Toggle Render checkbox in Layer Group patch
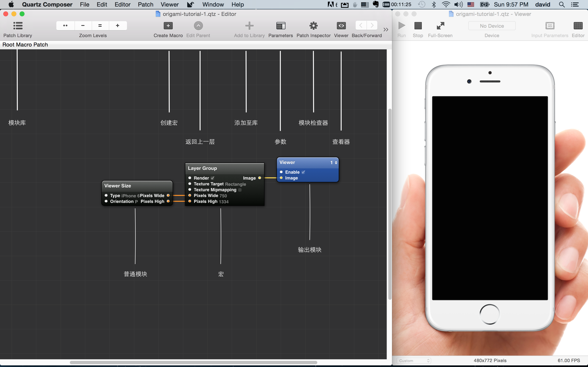588x367 pixels. 213,178
